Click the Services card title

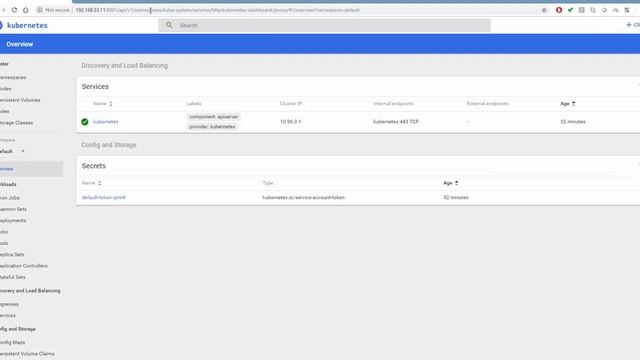(95, 87)
